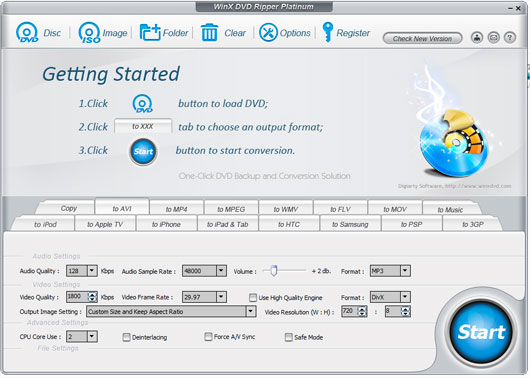Enable the Safe Mode checkbox

[289, 337]
